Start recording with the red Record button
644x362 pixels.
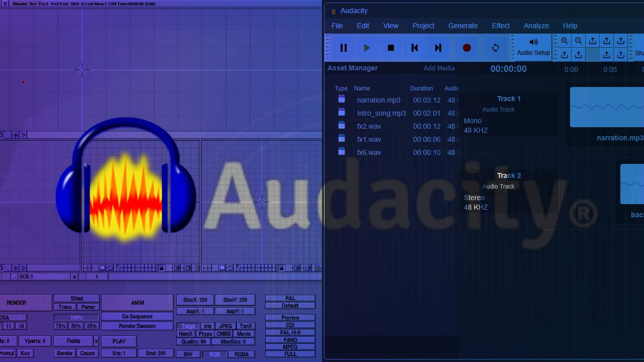[467, 48]
